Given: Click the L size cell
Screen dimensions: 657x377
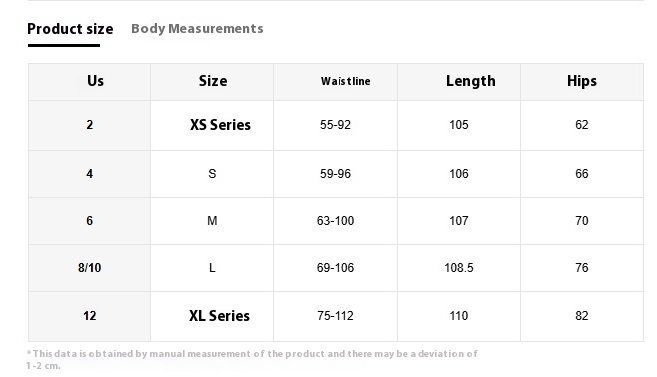Looking at the screenshot, I should tap(212, 268).
